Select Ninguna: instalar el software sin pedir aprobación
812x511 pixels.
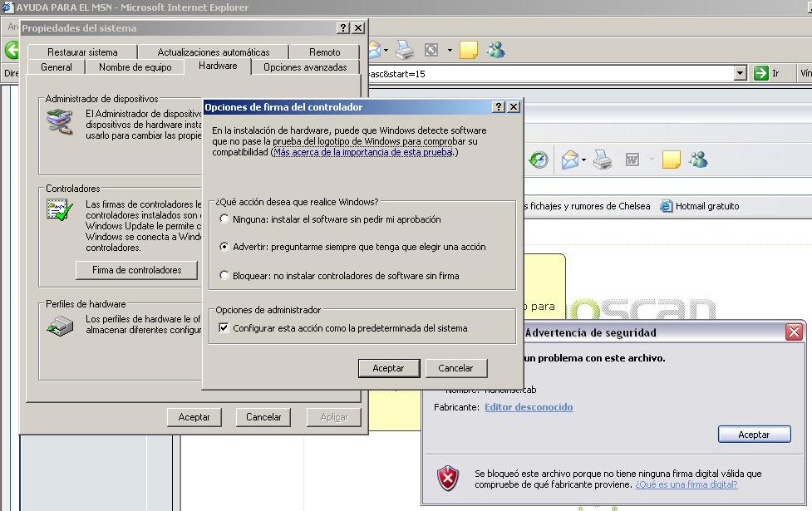pyautogui.click(x=224, y=219)
